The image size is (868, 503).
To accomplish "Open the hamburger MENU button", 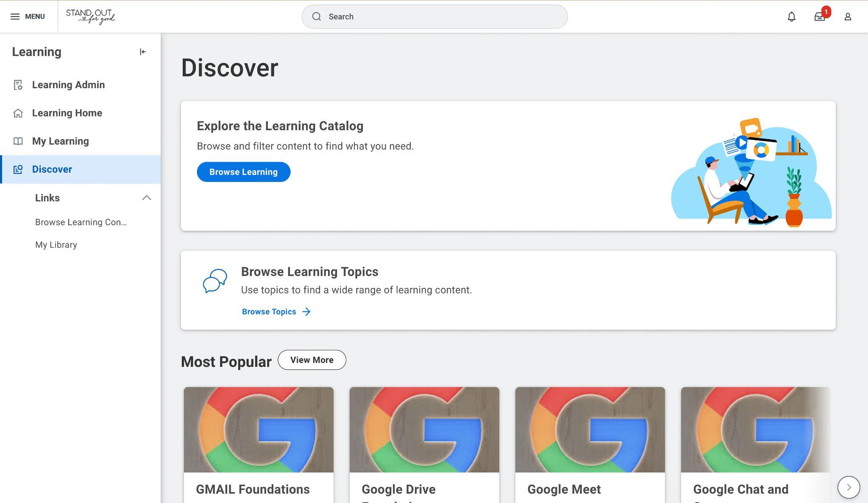I will [28, 17].
